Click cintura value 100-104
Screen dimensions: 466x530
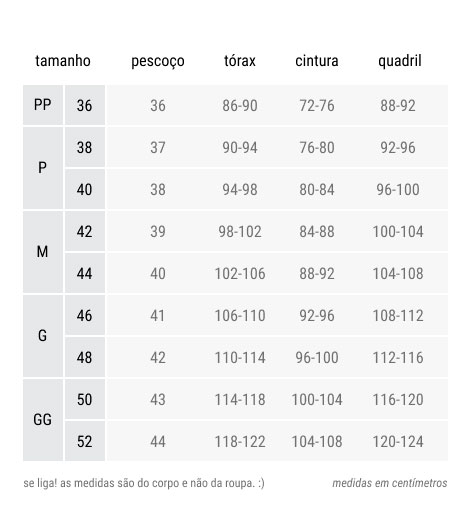pos(317,400)
